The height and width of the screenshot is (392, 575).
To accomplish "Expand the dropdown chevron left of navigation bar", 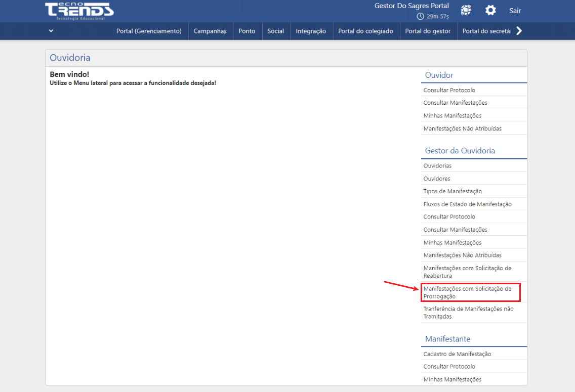I will click(x=51, y=31).
